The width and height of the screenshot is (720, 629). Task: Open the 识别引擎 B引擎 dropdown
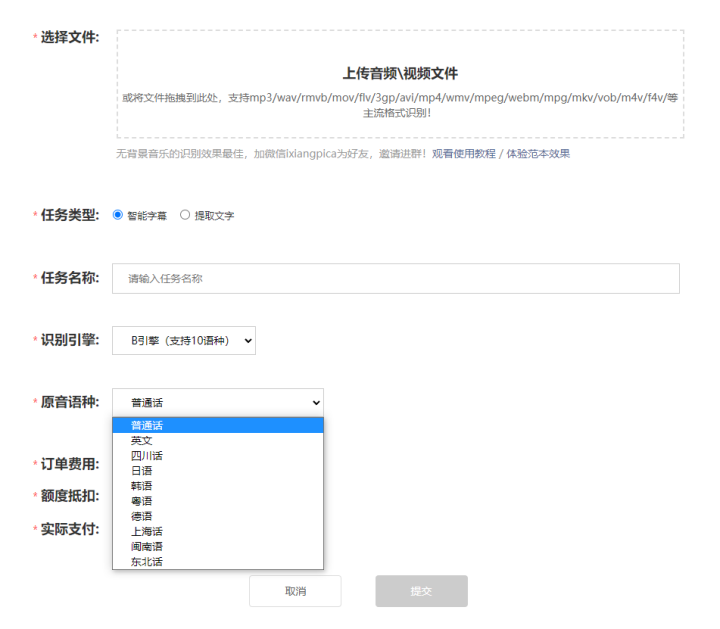184,340
